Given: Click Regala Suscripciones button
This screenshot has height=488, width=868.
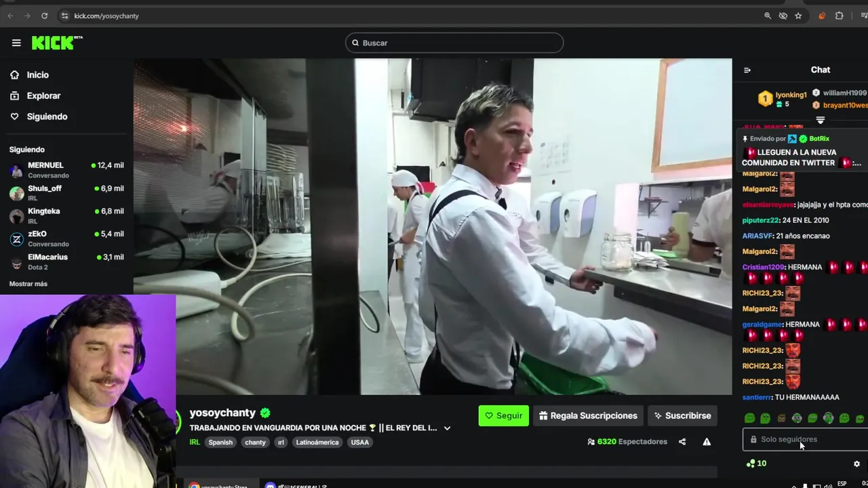Looking at the screenshot, I should coord(588,415).
